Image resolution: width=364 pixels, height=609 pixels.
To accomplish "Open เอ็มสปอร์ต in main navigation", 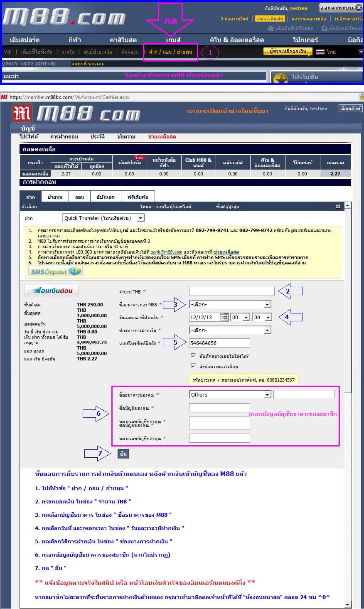I will coord(25,39).
